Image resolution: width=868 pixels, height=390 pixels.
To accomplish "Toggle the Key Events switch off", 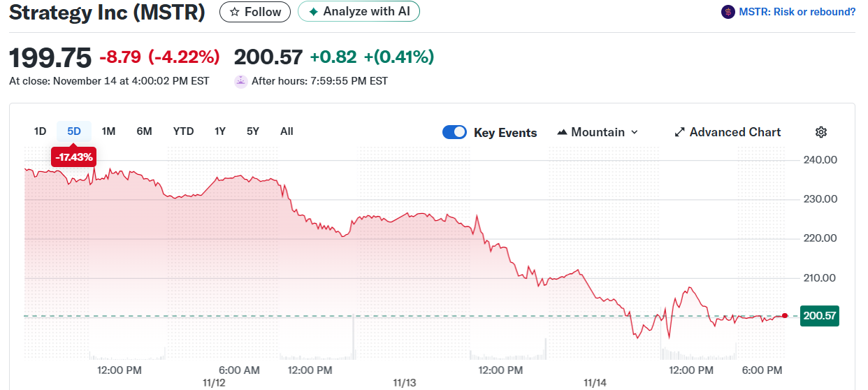I will tap(454, 132).
